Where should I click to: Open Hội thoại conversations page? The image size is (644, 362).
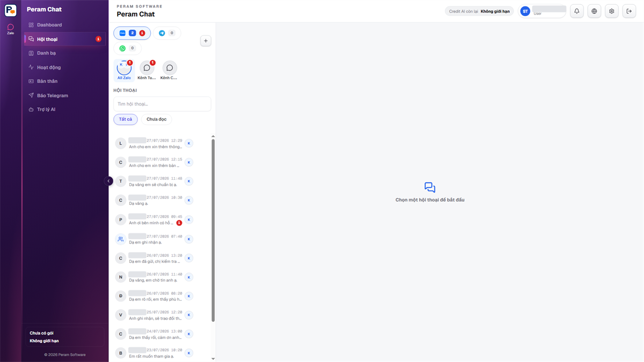(65, 39)
